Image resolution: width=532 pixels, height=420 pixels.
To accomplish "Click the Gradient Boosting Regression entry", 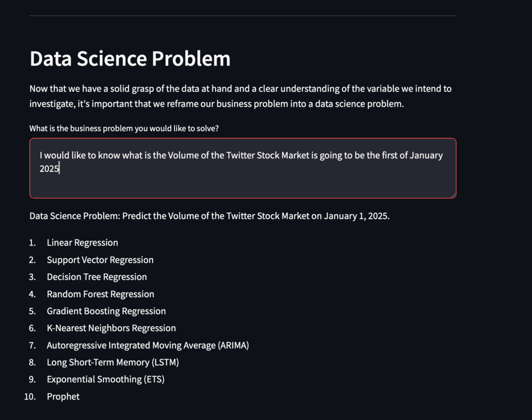I will click(x=106, y=311).
